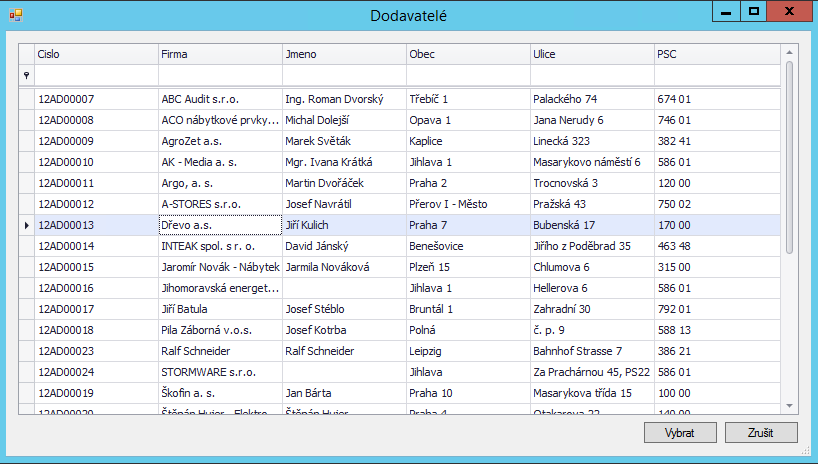Select STORMWARE s.r.o. cell
This screenshot has width=818, height=464.
coord(220,372)
